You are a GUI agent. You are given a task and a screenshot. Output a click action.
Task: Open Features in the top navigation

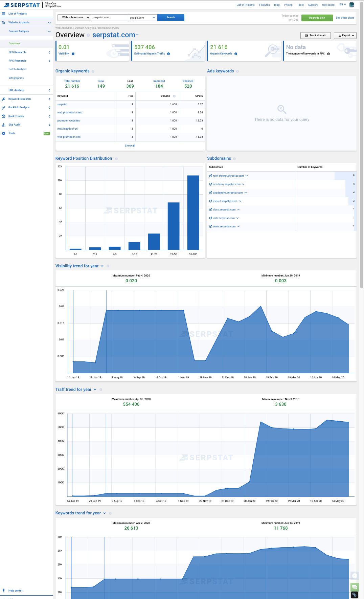point(265,5)
